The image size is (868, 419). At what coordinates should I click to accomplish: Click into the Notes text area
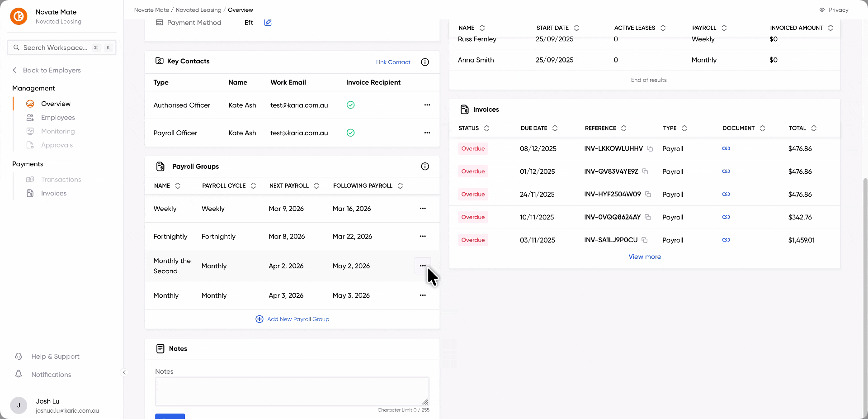coord(292,391)
